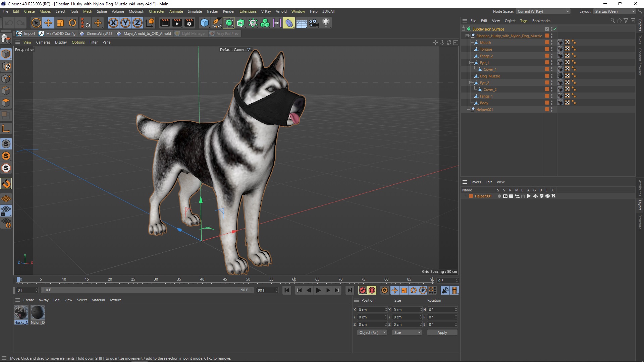Click the Camera object icon
The height and width of the screenshot is (362, 644).
click(314, 23)
